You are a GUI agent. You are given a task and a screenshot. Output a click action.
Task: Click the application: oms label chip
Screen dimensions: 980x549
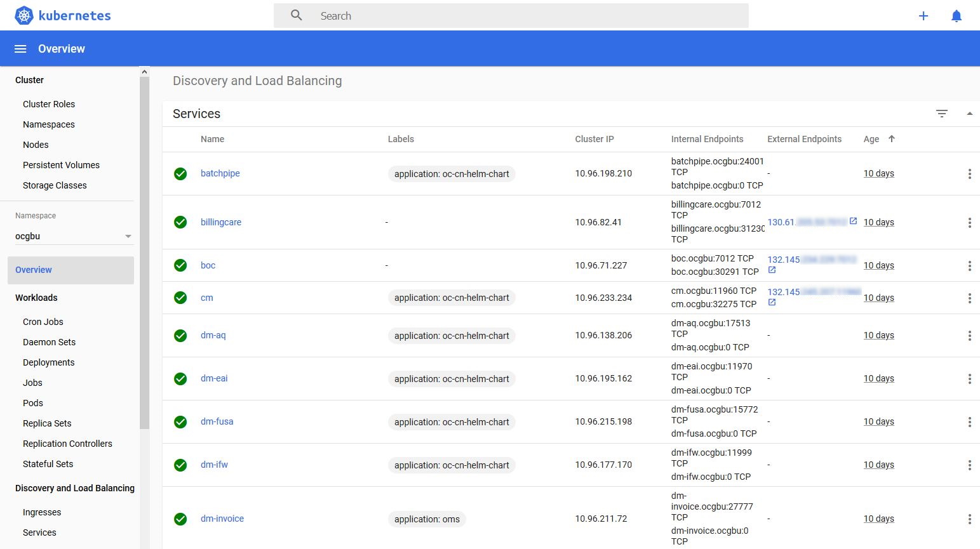[427, 519]
